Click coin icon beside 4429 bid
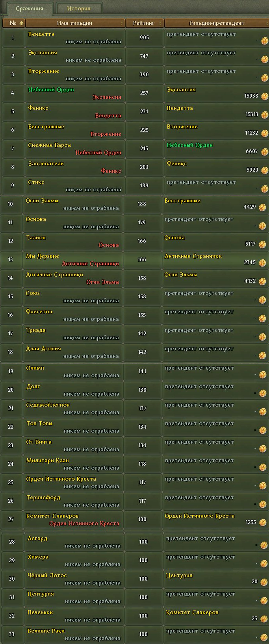Viewport: 269px width, 644px height. coord(262,207)
